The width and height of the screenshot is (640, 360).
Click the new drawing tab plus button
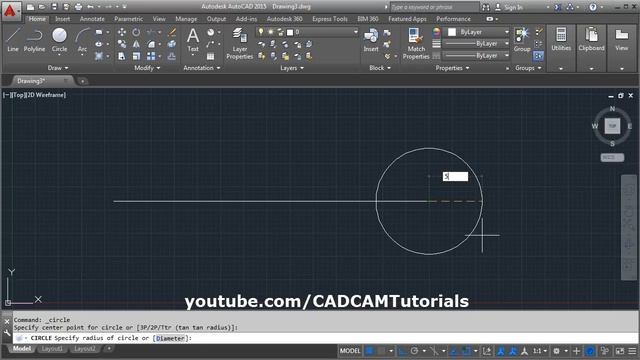click(82, 81)
